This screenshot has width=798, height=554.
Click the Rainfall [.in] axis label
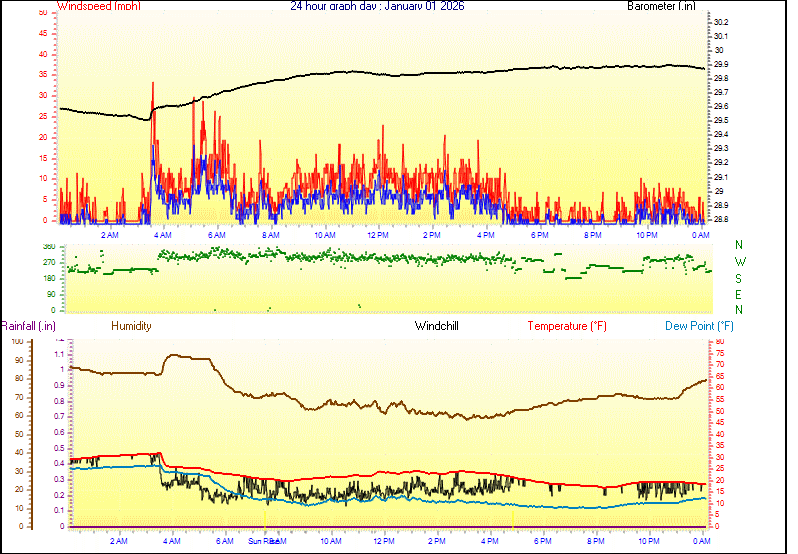pyautogui.click(x=28, y=326)
